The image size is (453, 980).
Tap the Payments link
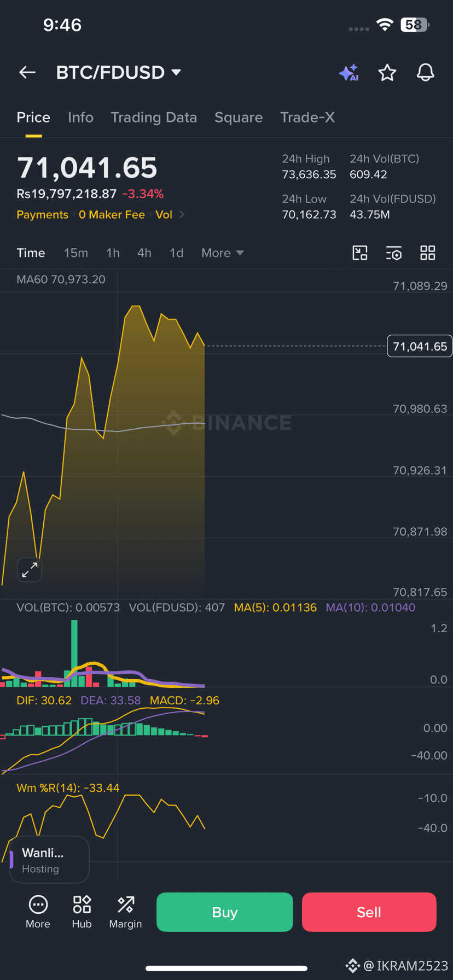click(x=42, y=215)
